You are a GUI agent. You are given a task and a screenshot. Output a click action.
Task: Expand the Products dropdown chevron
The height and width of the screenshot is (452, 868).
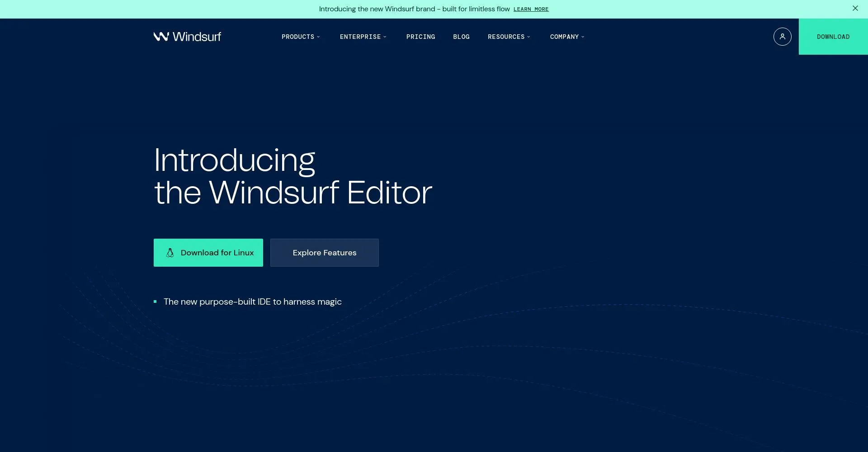click(x=318, y=37)
